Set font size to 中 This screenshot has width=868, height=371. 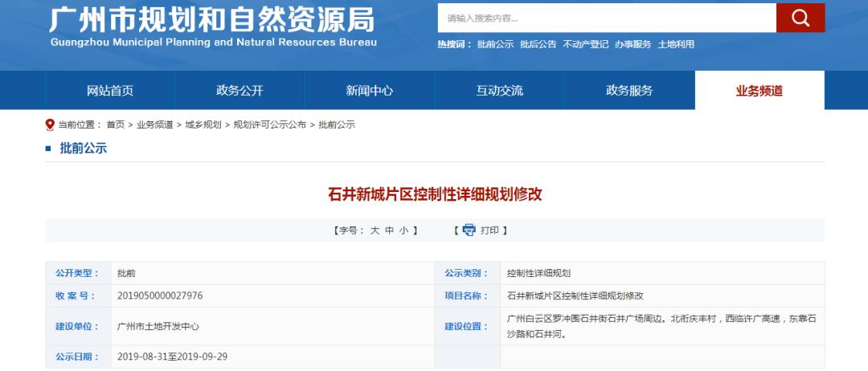coord(389,230)
